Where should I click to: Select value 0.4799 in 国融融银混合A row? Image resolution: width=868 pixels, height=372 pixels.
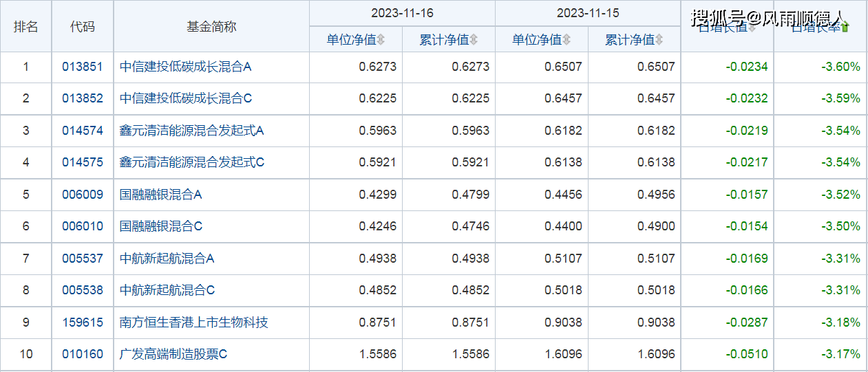coord(471,195)
